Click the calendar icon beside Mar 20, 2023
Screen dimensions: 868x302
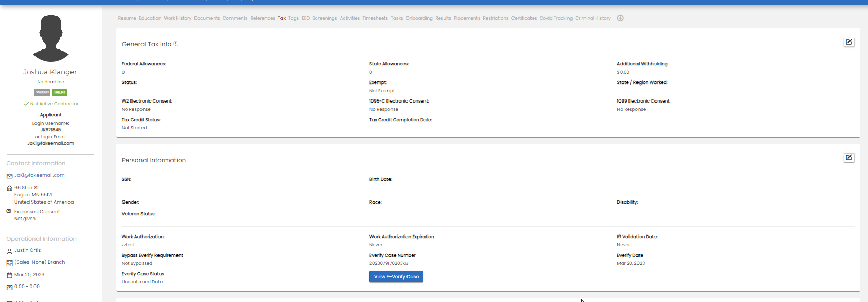pos(9,275)
